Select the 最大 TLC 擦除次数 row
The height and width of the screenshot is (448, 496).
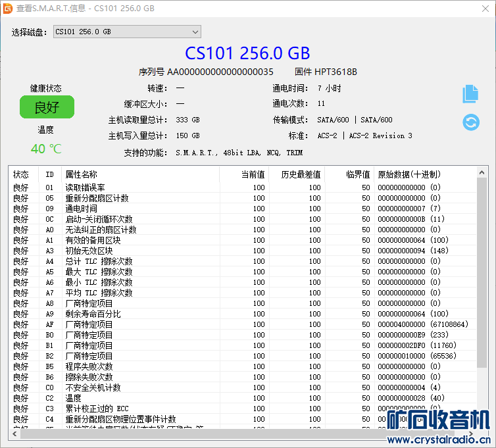coord(242,272)
